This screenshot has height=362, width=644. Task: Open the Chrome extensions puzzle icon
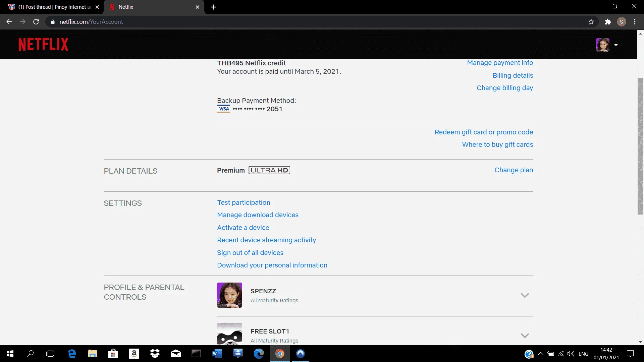(x=608, y=22)
